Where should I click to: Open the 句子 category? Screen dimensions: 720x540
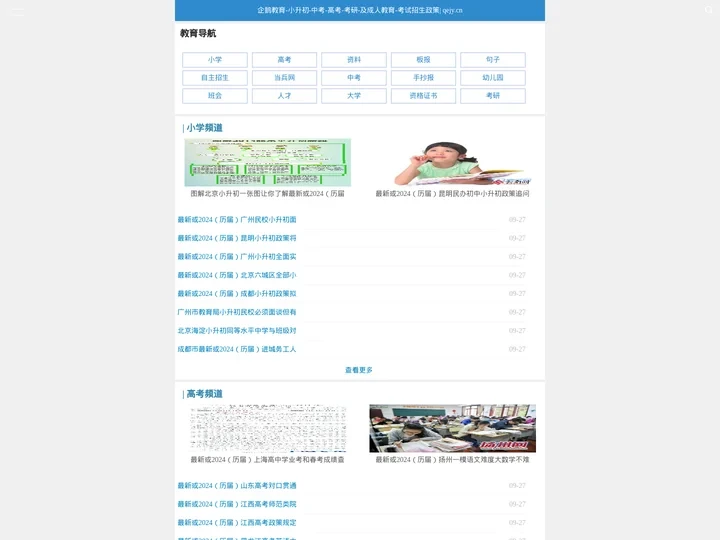point(493,60)
